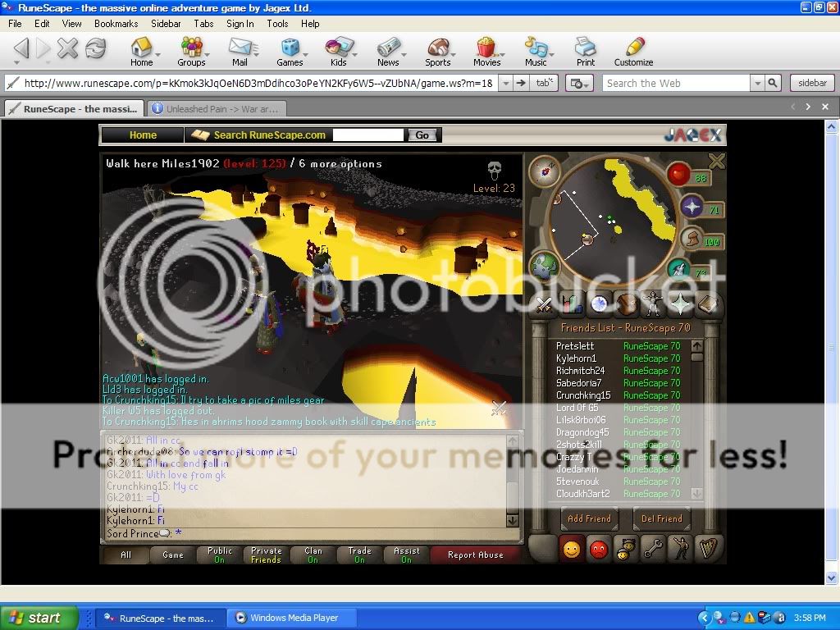Open the web search engine dropdown

pos(759,82)
